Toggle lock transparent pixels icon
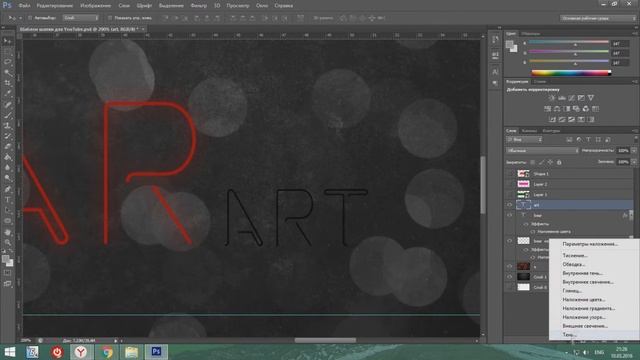This screenshot has width=640, height=360. click(x=532, y=162)
